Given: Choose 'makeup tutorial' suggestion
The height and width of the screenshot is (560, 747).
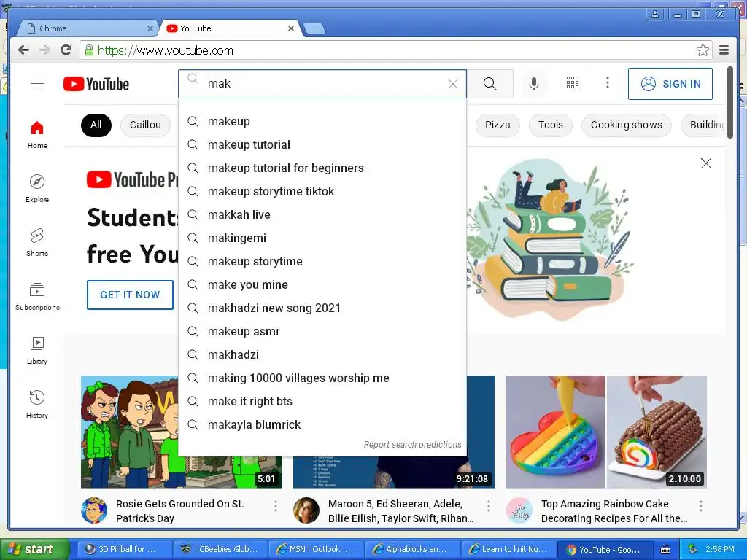Looking at the screenshot, I should coord(322,145).
